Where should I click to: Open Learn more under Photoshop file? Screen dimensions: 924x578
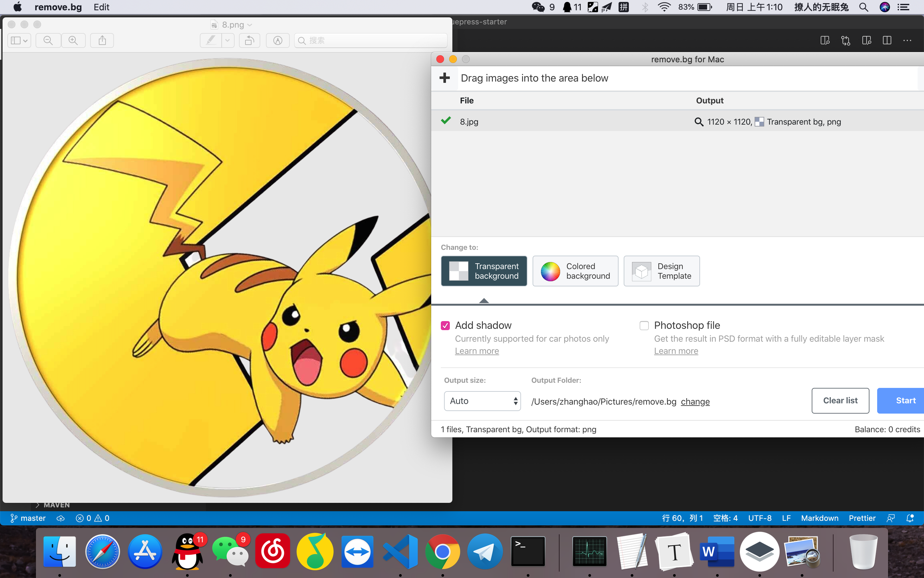point(676,351)
